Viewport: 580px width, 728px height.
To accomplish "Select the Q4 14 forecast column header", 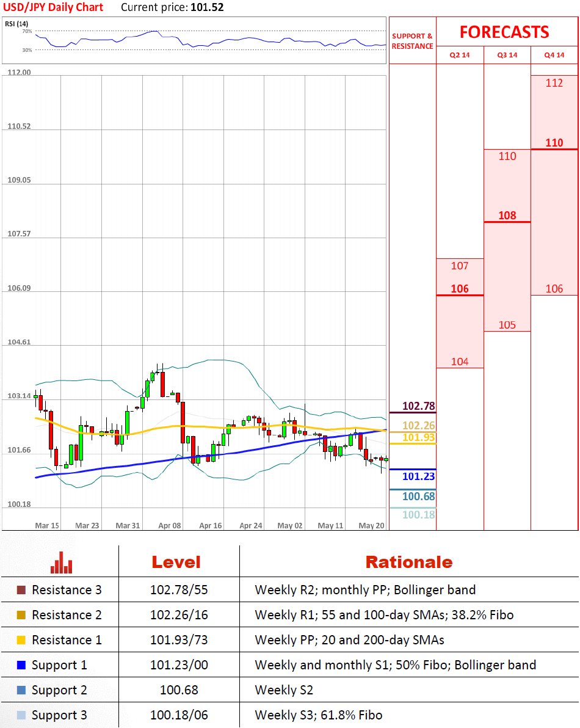I will coord(554,55).
